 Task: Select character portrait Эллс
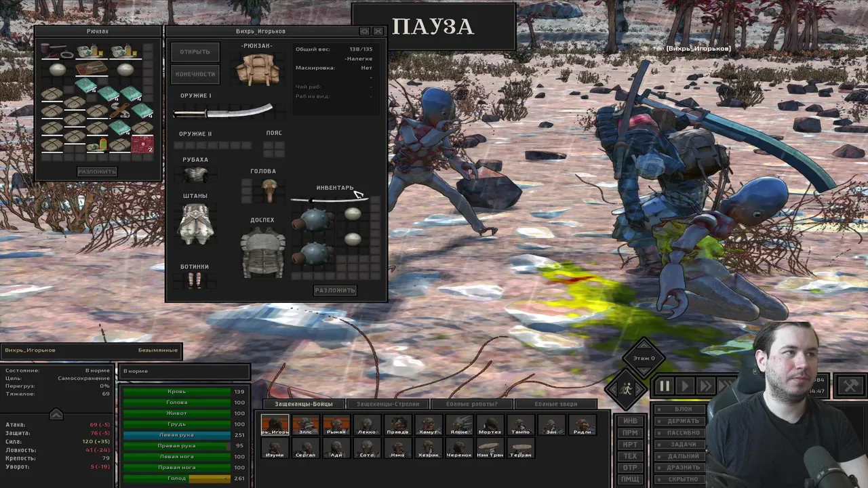[x=305, y=425]
